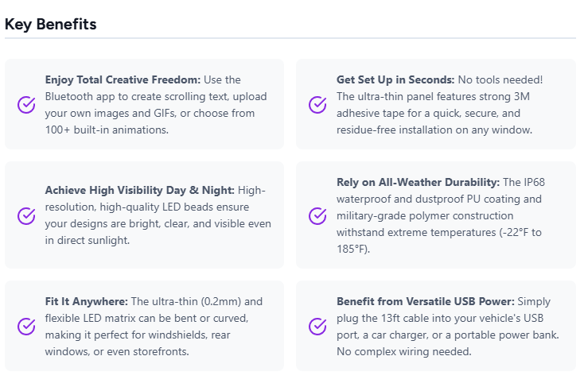Click the '100+ built-in animations' text
588x387 pixels.
tap(107, 130)
